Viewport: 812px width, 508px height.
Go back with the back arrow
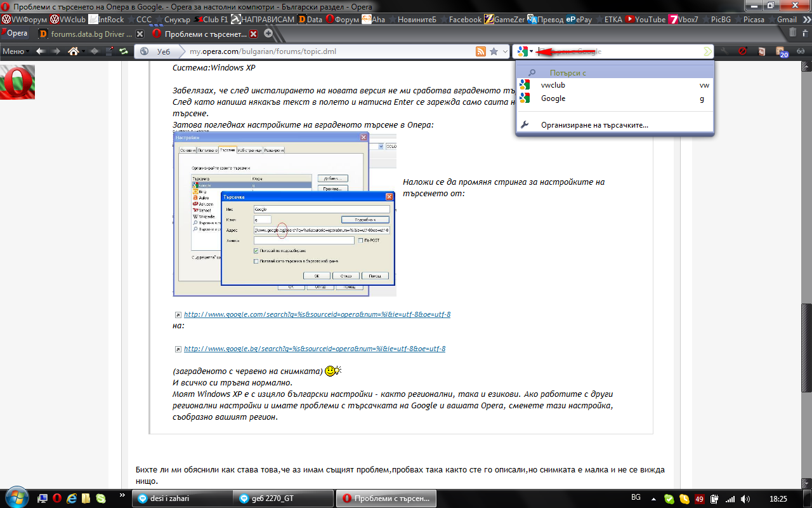pyautogui.click(x=40, y=51)
